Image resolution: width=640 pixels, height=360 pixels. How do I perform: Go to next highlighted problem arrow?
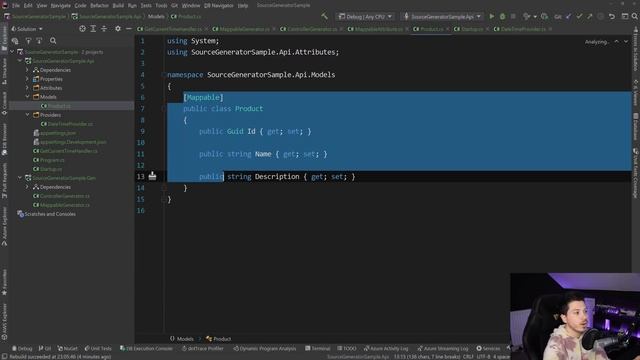point(626,42)
